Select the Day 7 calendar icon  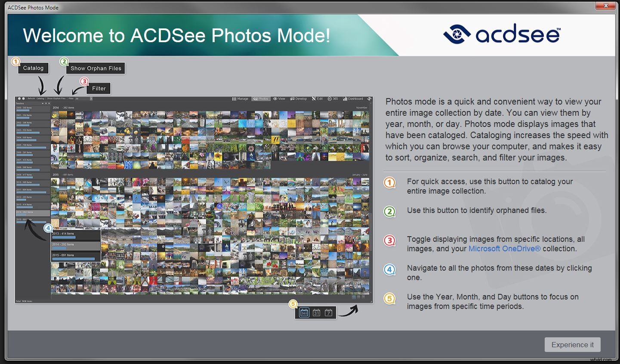328,312
